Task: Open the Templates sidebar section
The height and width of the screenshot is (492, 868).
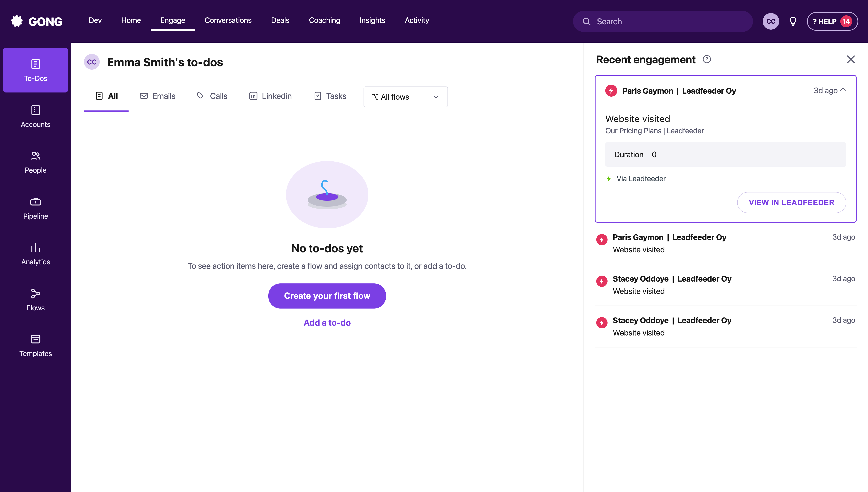Action: pyautogui.click(x=35, y=346)
